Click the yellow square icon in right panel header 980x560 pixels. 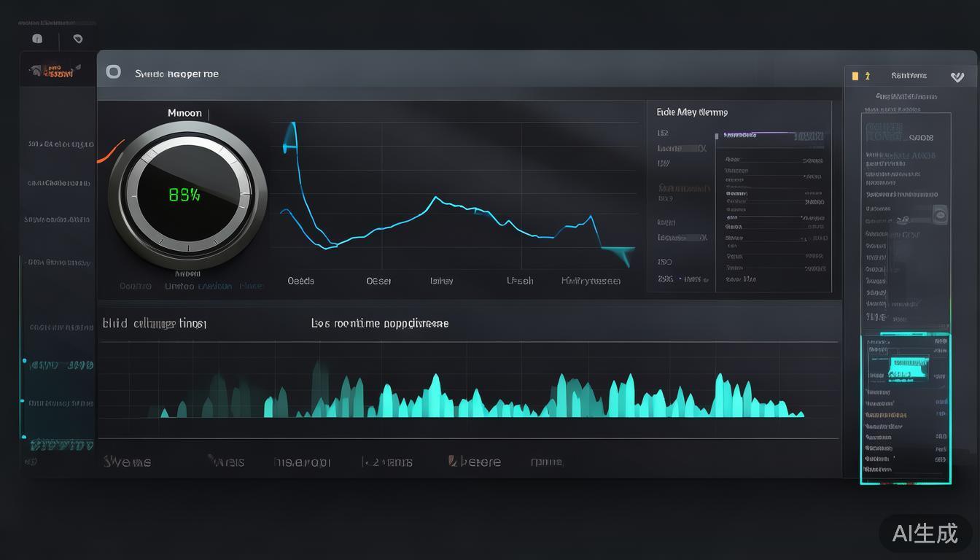pyautogui.click(x=855, y=76)
